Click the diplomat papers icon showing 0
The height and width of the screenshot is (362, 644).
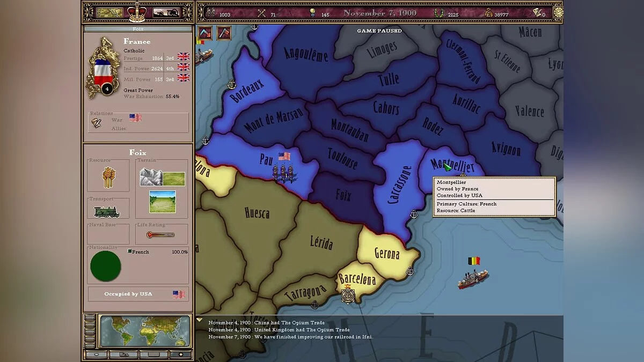tap(537, 13)
